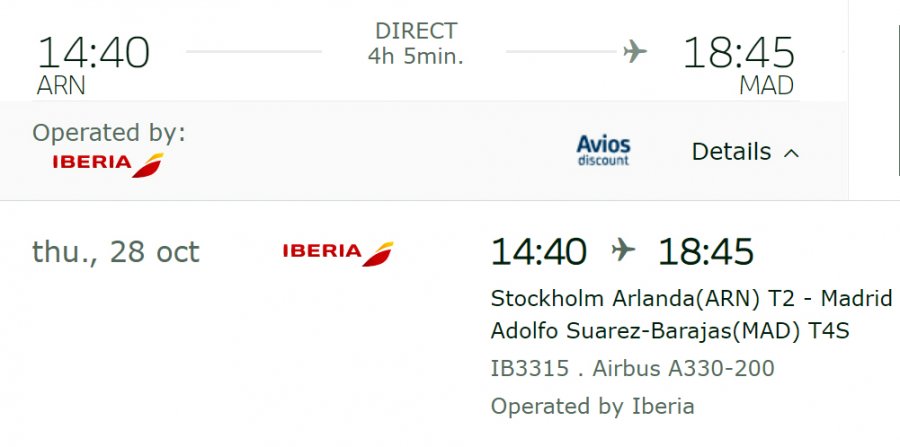Click the Airbus A330-200 aircraft text
Image resolution: width=900 pixels, height=447 pixels.
click(683, 368)
